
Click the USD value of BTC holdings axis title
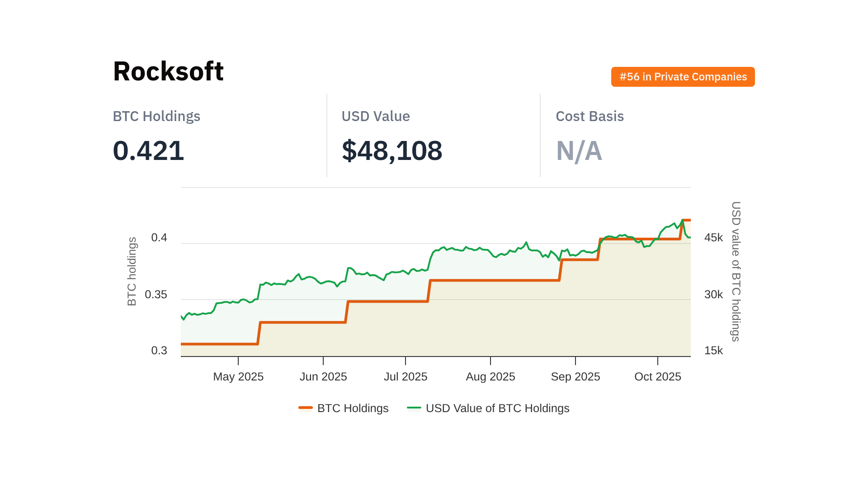(x=736, y=272)
